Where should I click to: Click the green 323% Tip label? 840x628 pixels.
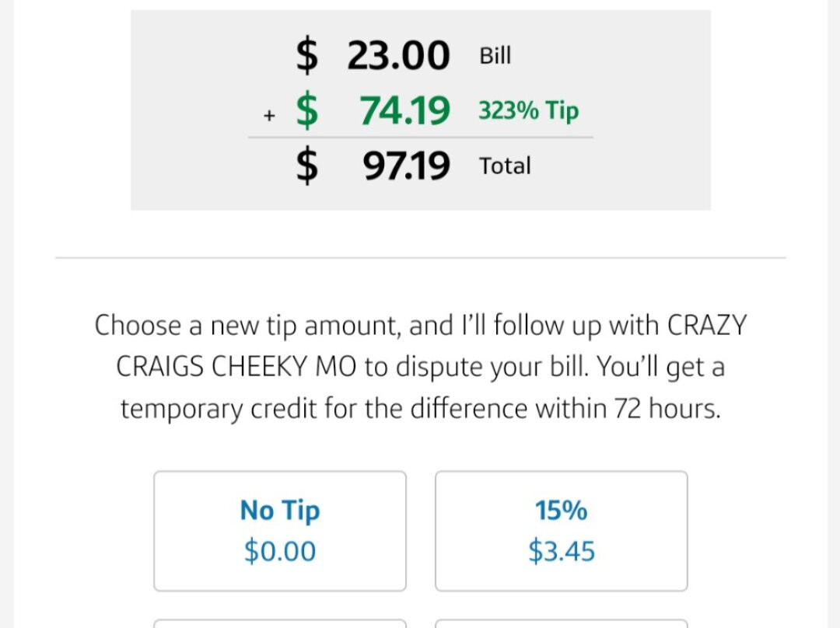point(528,111)
